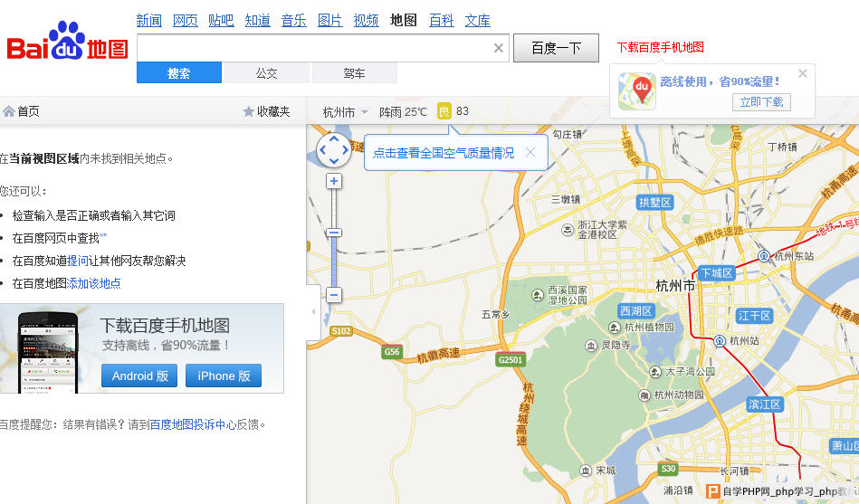Close the offline map download popup
The height and width of the screenshot is (504, 859).
pyautogui.click(x=803, y=73)
